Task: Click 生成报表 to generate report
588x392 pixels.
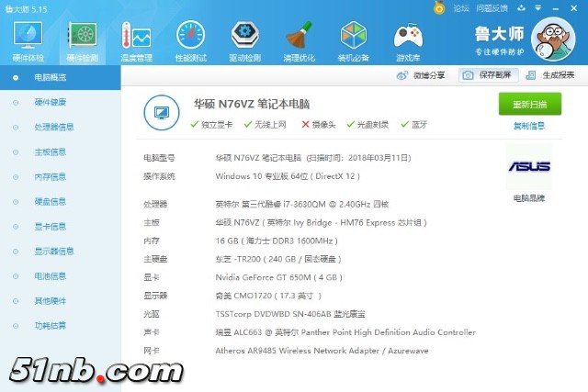Action: coord(551,75)
